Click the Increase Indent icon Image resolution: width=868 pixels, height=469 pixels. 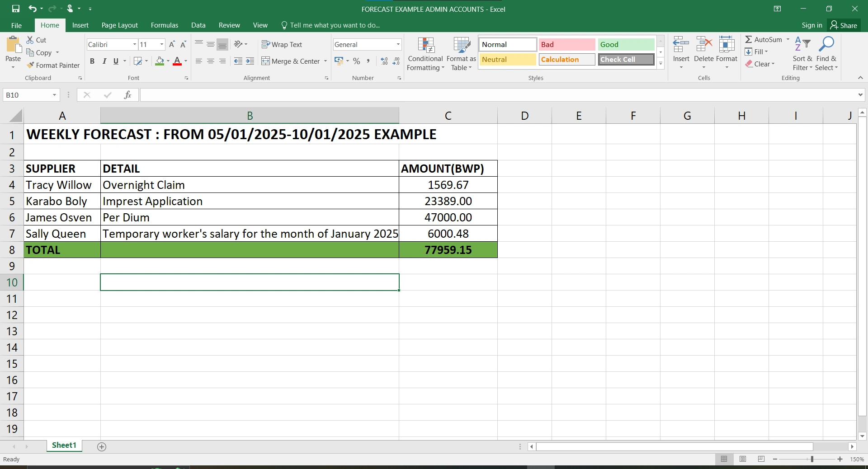pyautogui.click(x=250, y=61)
